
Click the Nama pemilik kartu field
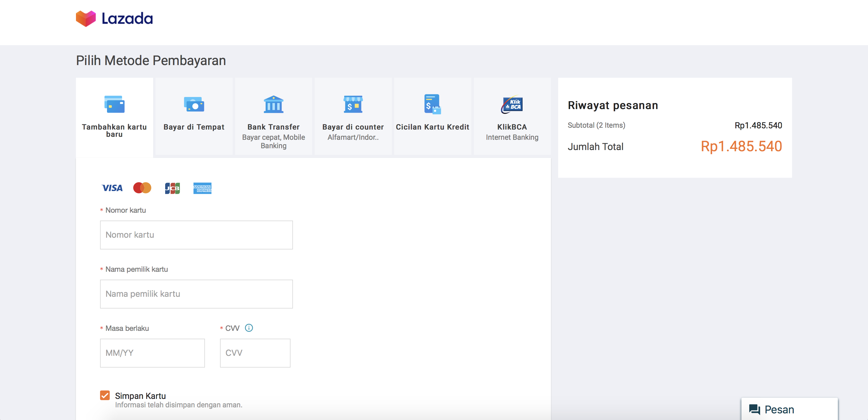(x=196, y=294)
